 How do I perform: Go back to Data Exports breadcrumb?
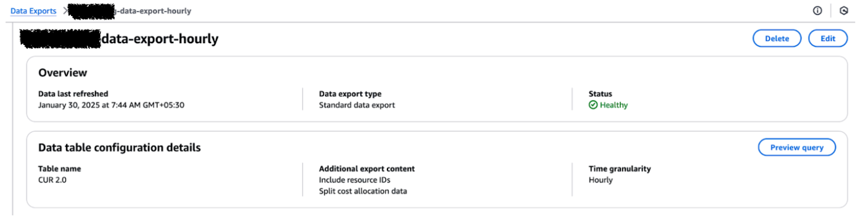(x=33, y=11)
